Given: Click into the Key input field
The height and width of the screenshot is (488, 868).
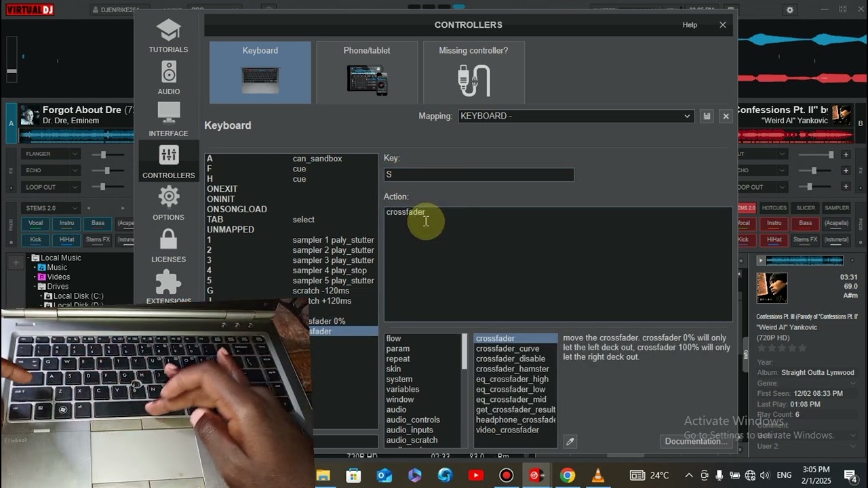Looking at the screenshot, I should click(479, 174).
